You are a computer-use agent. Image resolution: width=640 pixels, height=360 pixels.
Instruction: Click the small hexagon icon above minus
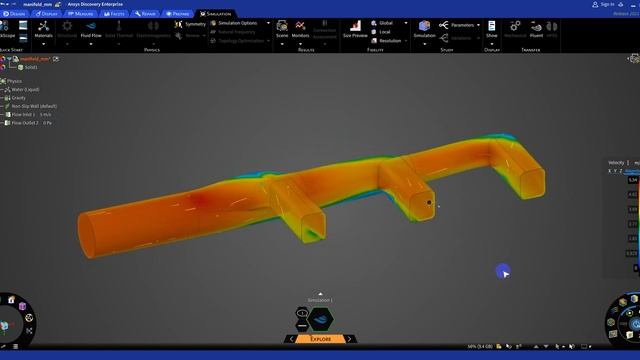(x=302, y=313)
